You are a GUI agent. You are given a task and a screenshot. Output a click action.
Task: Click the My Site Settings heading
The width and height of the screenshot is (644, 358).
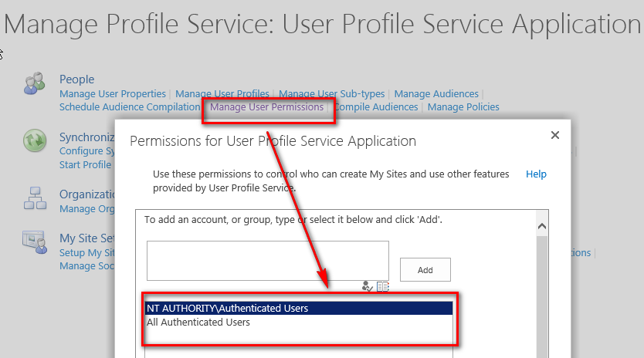(x=86, y=238)
